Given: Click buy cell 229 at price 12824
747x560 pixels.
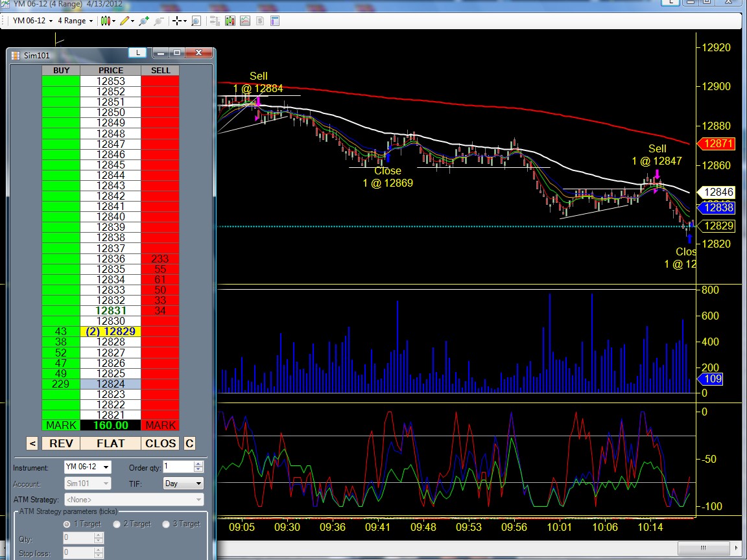Looking at the screenshot, I should coord(61,384).
